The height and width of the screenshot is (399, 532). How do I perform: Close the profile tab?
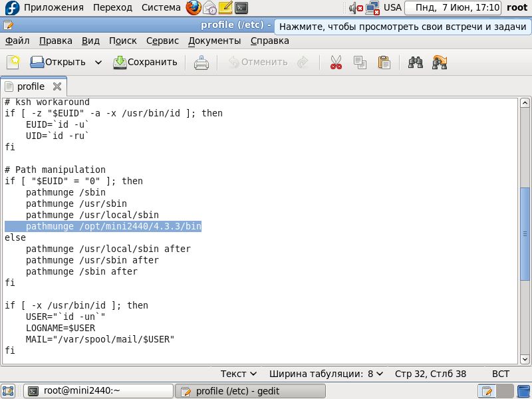point(57,86)
